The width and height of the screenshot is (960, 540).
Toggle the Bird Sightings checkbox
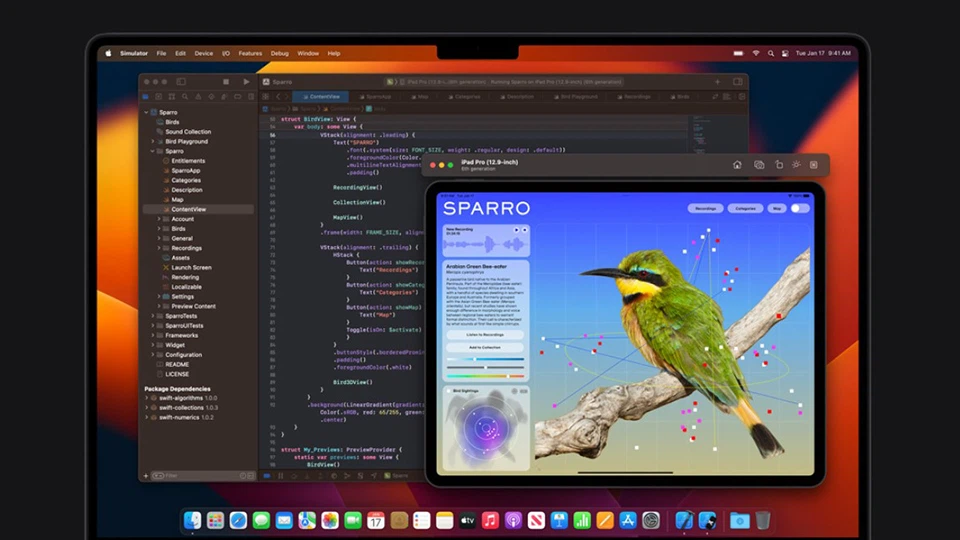coord(448,391)
